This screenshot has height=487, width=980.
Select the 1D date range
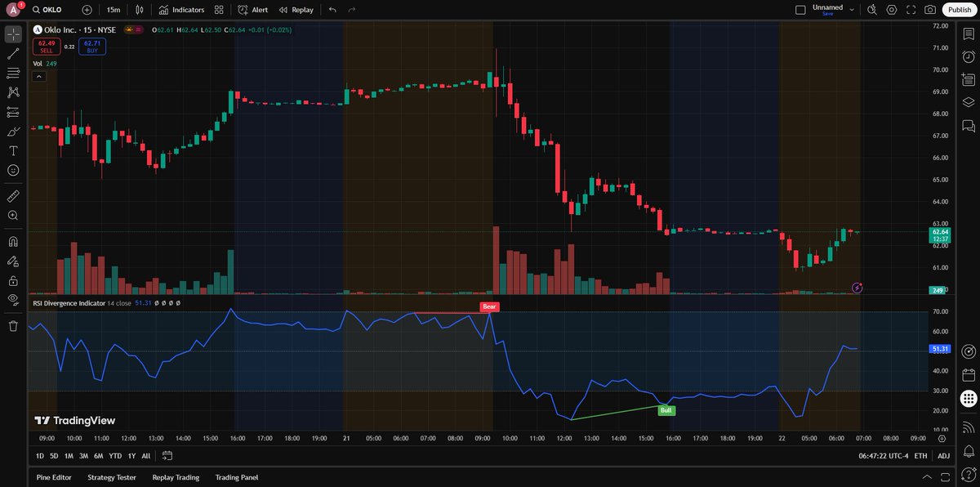(40, 456)
